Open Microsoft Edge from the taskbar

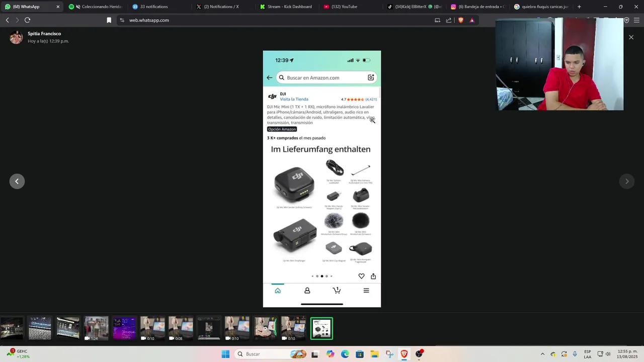(x=345, y=354)
